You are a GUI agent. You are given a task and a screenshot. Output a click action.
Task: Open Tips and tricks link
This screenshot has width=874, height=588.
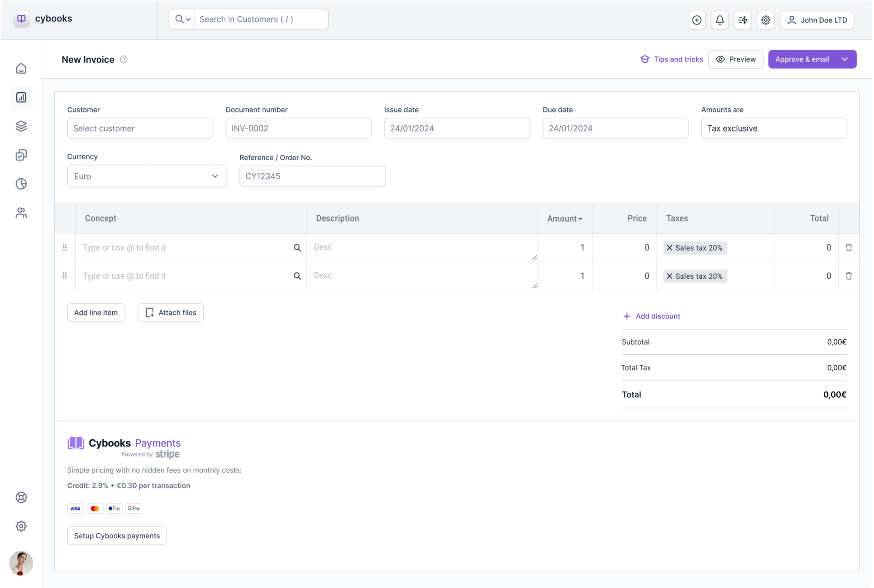point(672,59)
